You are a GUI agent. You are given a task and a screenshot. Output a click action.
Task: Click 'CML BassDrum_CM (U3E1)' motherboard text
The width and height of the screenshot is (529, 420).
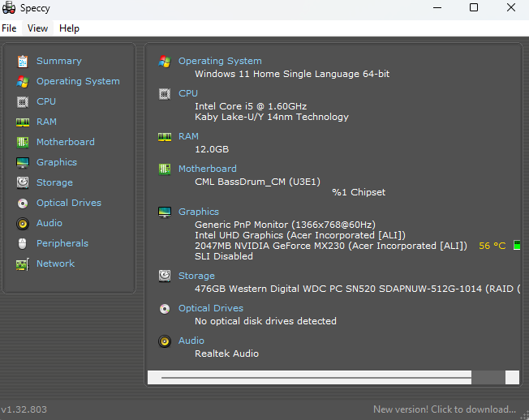pos(257,182)
